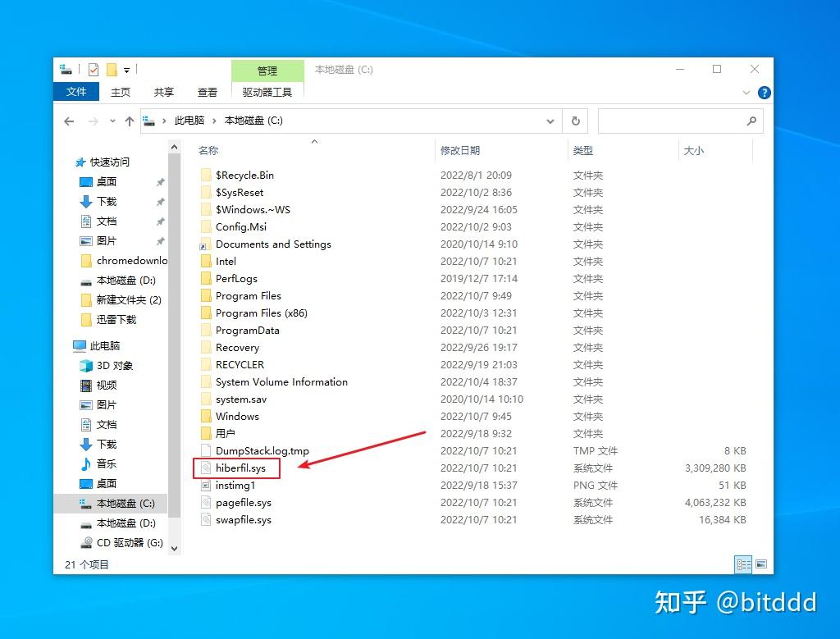840x639 pixels.
Task: Navigate back with the left arrow
Action: [x=69, y=121]
